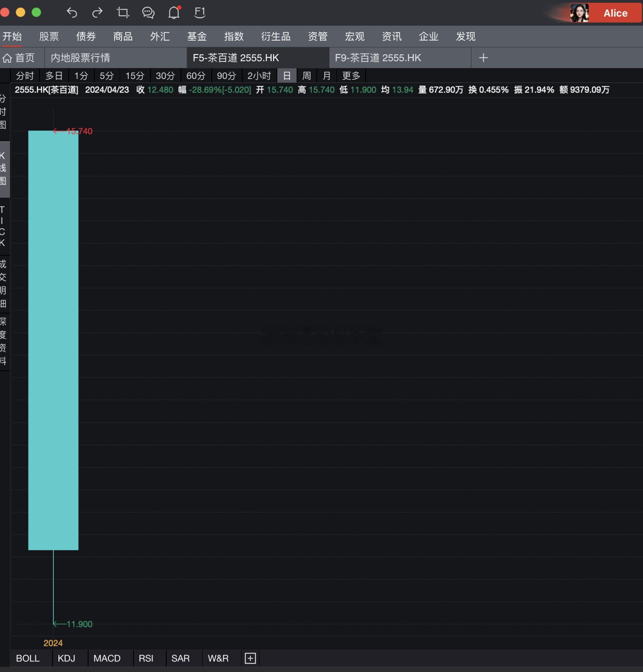
Task: Click the home icon on 首页 tab
Action: tap(8, 58)
